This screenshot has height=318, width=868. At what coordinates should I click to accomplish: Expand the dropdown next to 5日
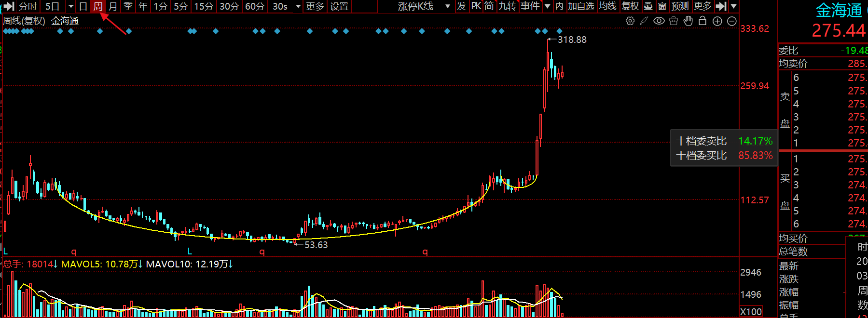point(71,6)
